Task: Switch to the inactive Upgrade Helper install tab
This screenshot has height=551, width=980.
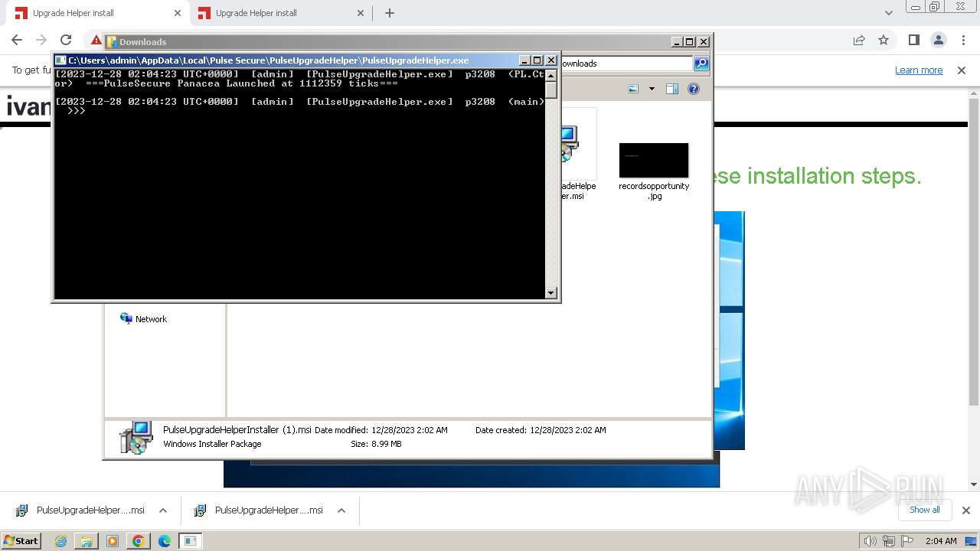Action: [x=279, y=13]
